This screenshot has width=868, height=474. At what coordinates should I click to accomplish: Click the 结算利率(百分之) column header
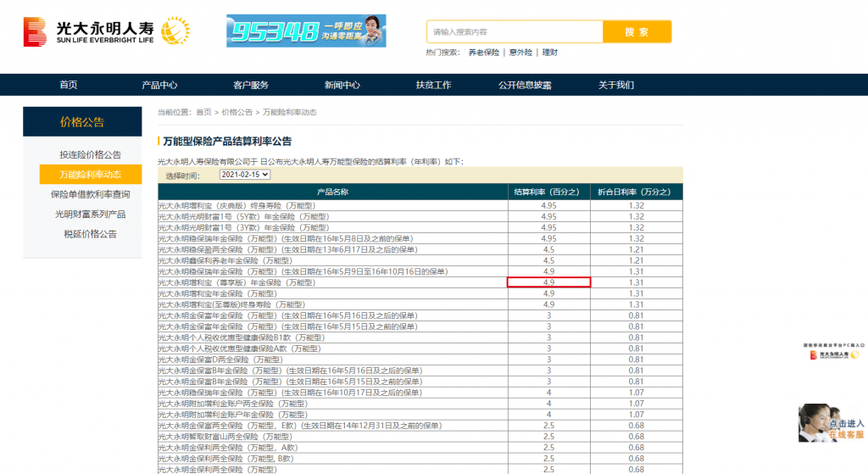click(x=548, y=192)
